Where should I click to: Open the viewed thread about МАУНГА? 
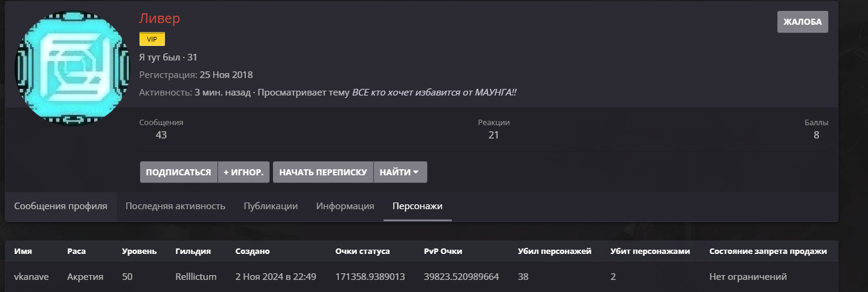click(434, 92)
